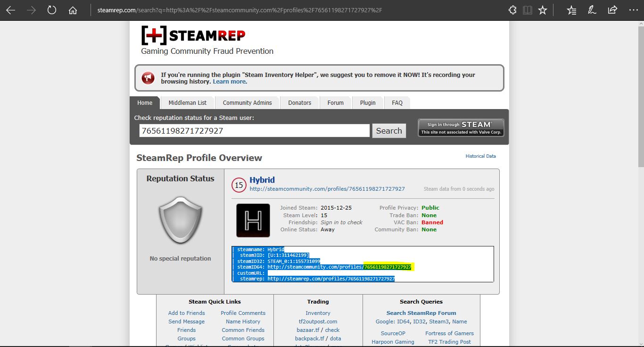The width and height of the screenshot is (644, 347).
Task: Click the highlighted steamID64 number
Action: point(388,267)
